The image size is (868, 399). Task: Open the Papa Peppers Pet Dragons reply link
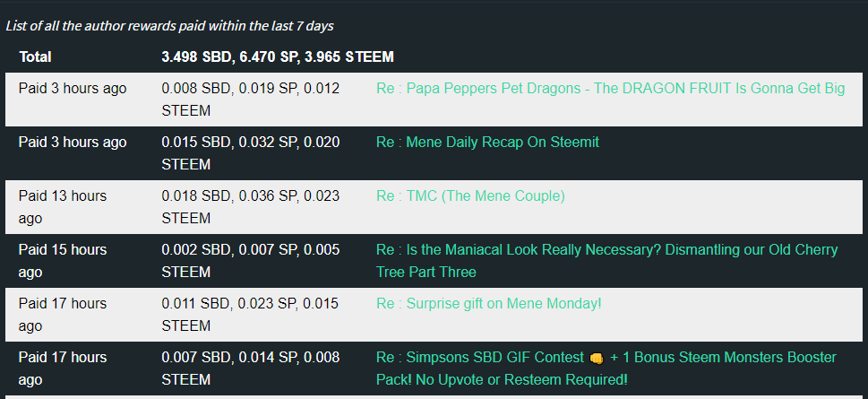(611, 89)
